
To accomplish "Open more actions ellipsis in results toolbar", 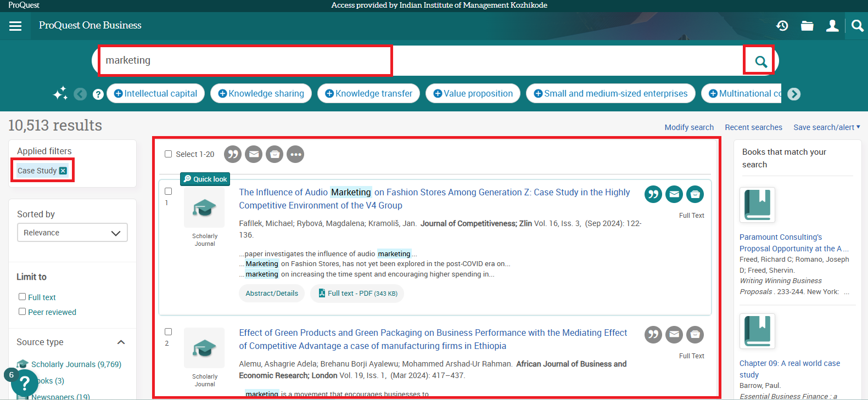I will point(295,155).
